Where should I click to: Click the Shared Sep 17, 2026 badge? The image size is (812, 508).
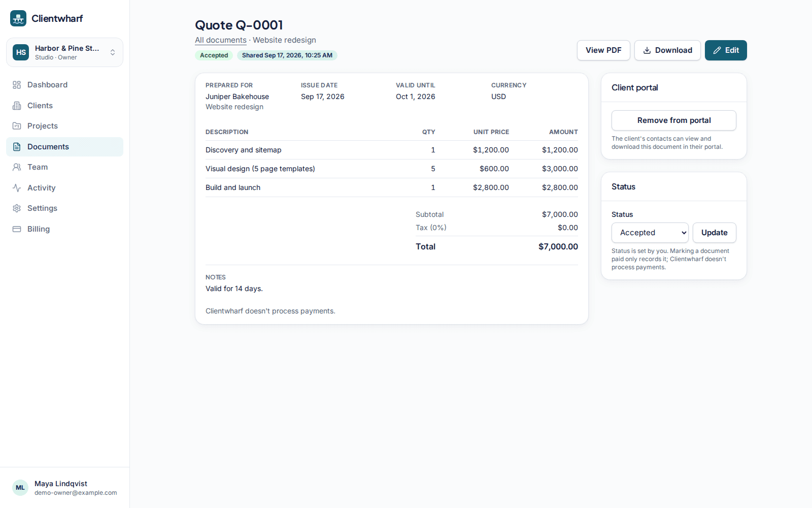287,55
